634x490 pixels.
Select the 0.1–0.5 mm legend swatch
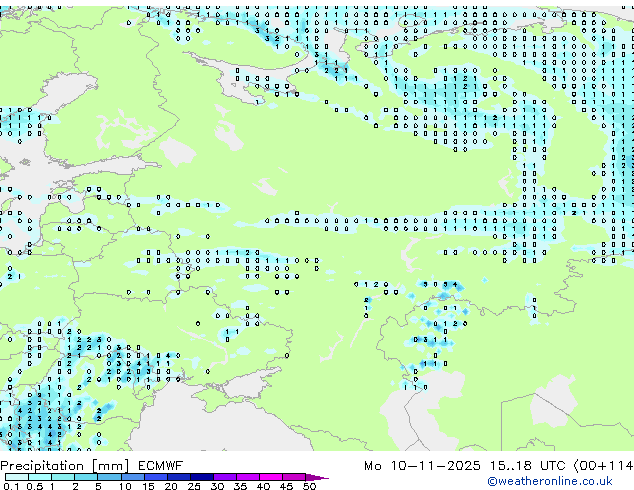point(17,477)
